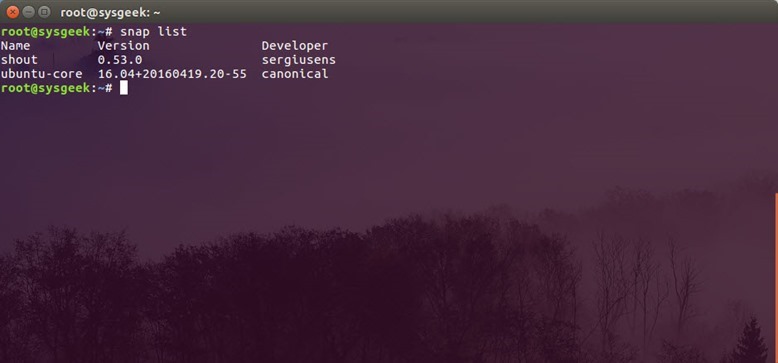778x363 pixels.
Task: Click the 'Version' column header
Action: tap(124, 46)
